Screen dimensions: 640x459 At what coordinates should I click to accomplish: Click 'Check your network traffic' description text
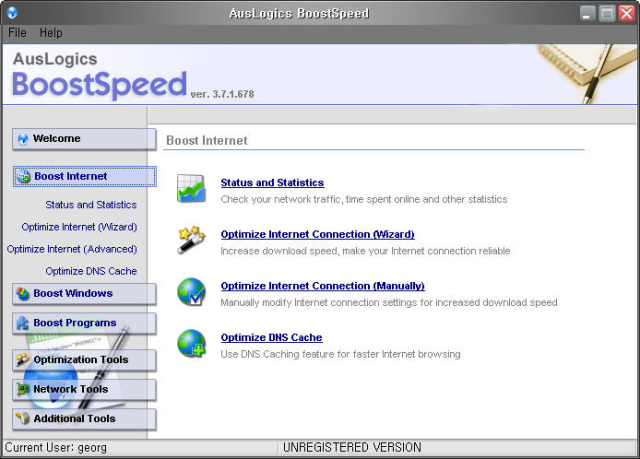tap(364, 199)
